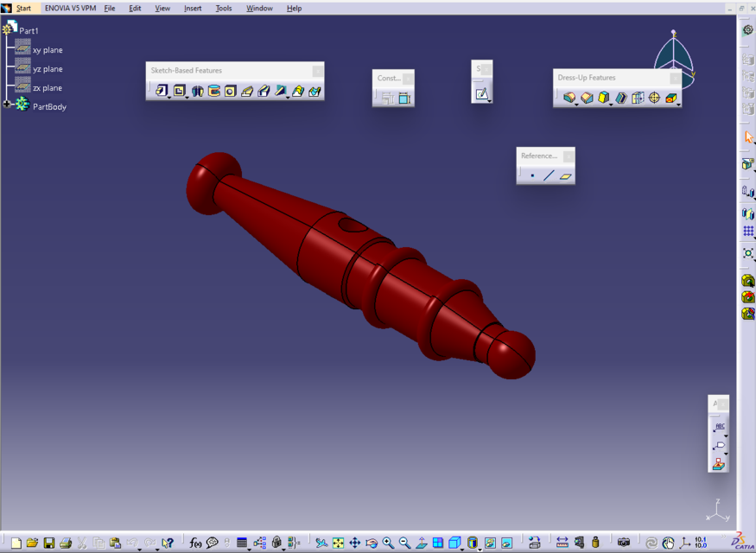
Task: Open the Insert menu
Action: [x=192, y=8]
